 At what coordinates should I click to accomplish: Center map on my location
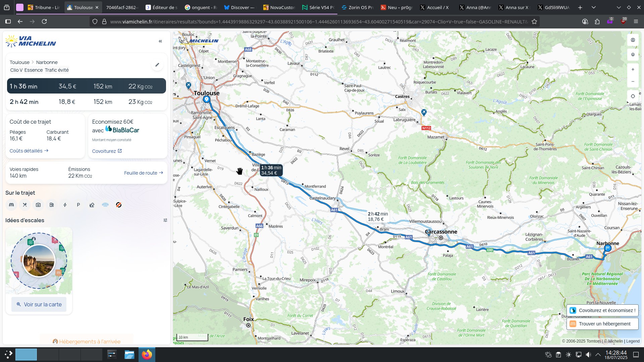point(633,96)
